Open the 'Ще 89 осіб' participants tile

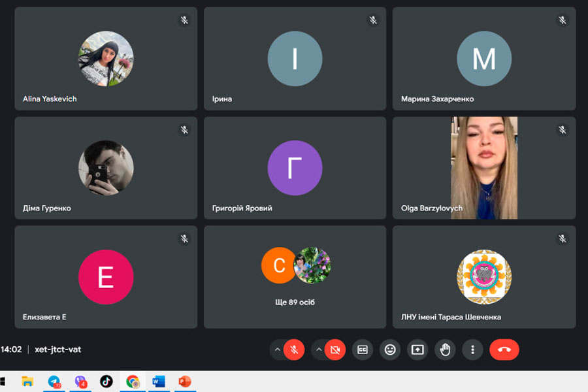[295, 277]
